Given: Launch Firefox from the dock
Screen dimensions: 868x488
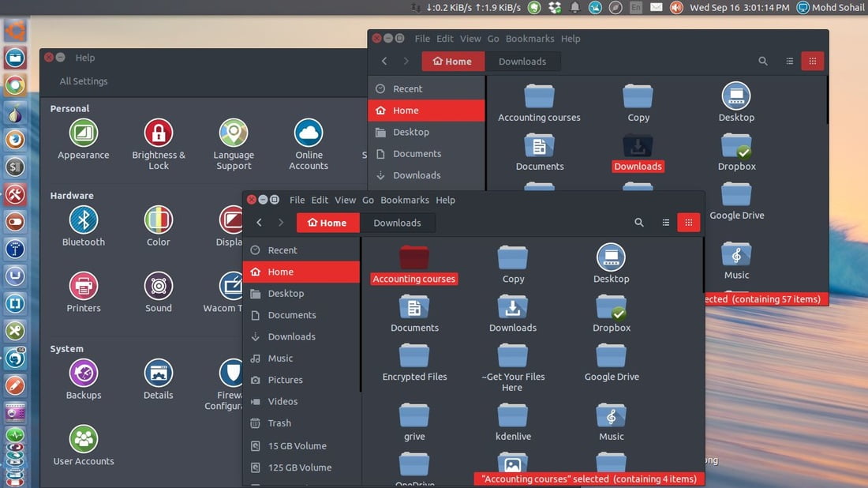Looking at the screenshot, I should click(15, 139).
